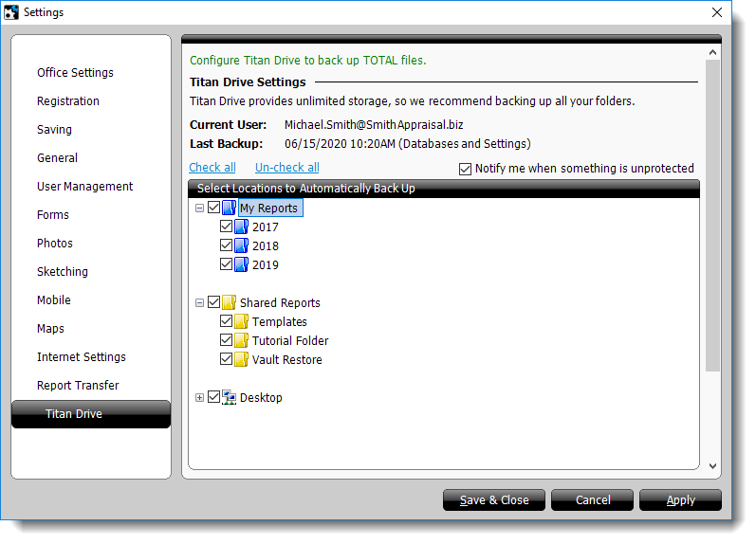The height and width of the screenshot is (544, 756).
Task: Toggle Notify me when something is unprotected
Action: [465, 169]
